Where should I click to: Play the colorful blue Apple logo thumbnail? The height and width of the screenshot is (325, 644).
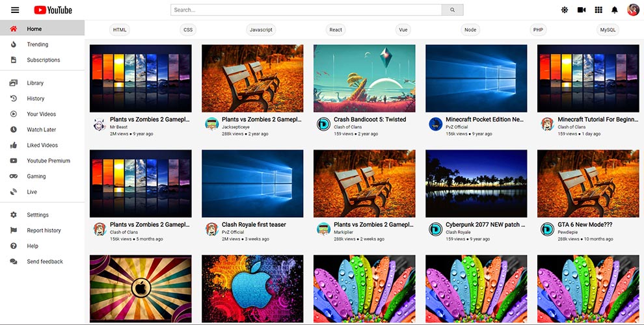pos(252,289)
